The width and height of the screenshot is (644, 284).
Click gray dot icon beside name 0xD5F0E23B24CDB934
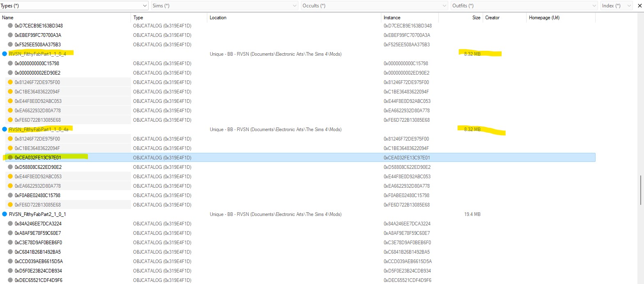(10, 270)
